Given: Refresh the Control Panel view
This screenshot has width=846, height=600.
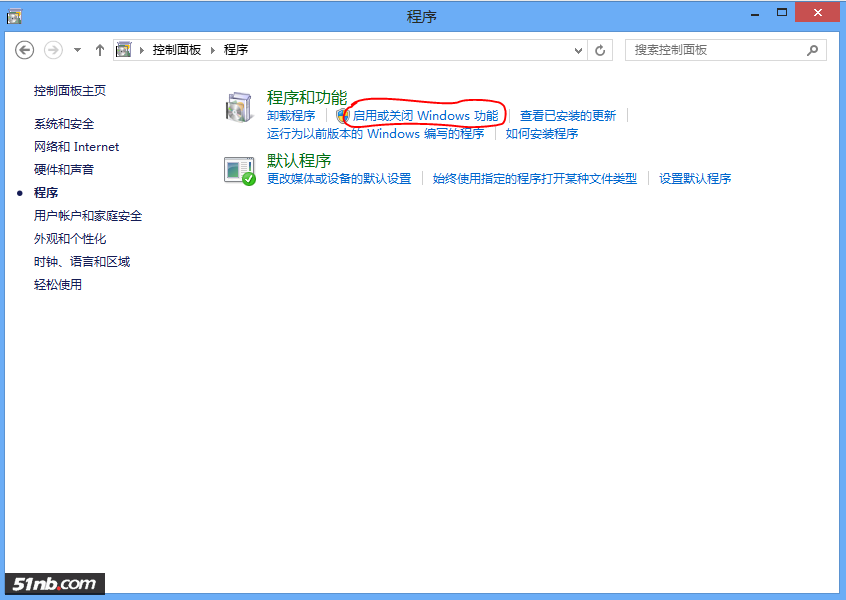Looking at the screenshot, I should tap(600, 50).
